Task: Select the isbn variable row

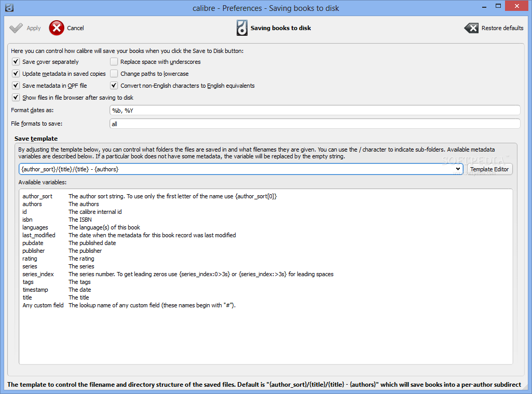Action: point(57,220)
